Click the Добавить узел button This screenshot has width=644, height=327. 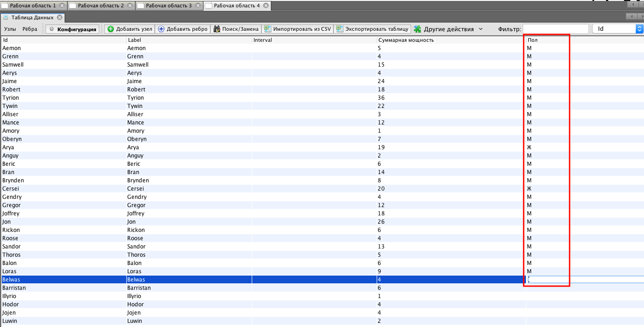[x=130, y=29]
